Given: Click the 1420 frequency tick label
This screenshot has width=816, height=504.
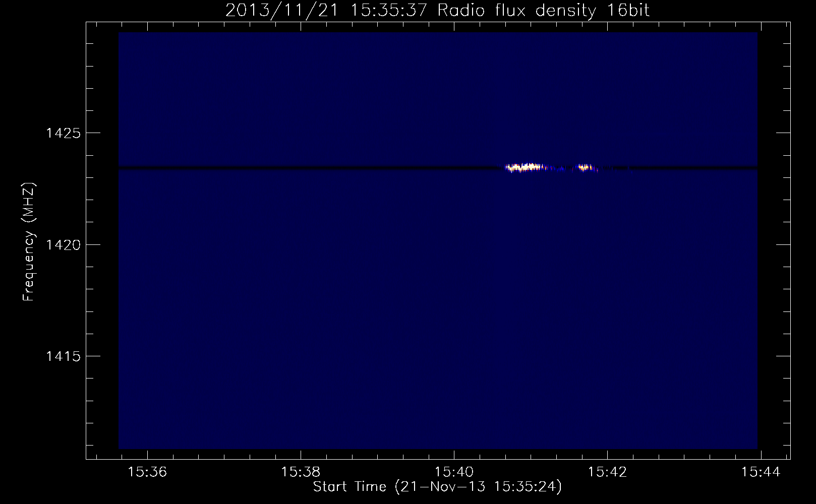Looking at the screenshot, I should [63, 245].
